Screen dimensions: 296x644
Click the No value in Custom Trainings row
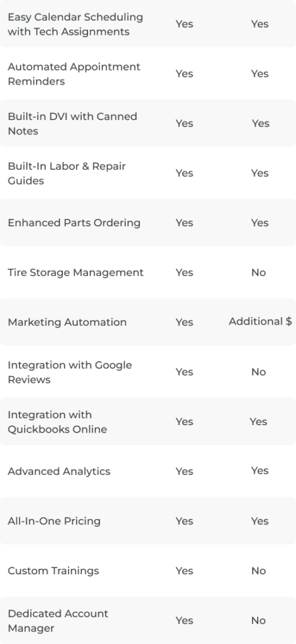(x=259, y=570)
